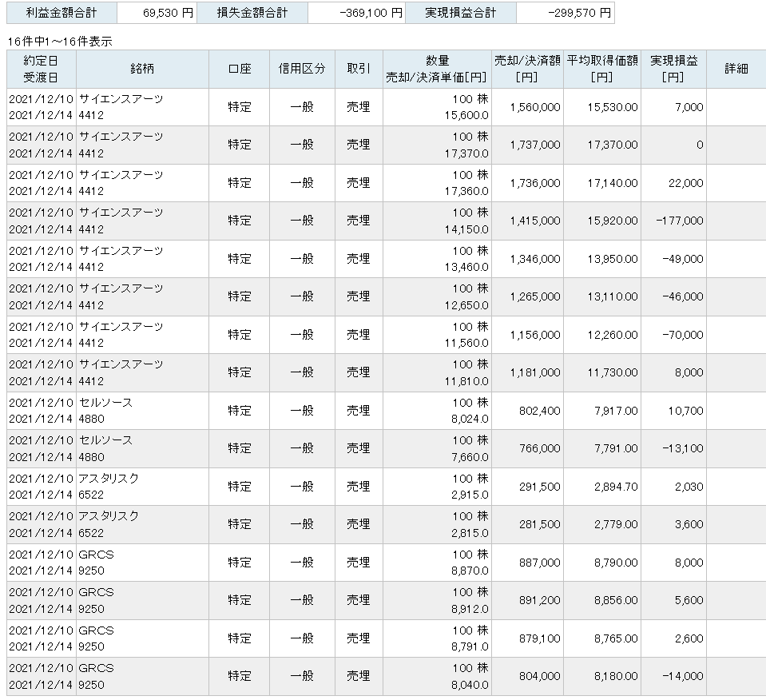This screenshot has height=700, width=766.
Task: Click サイエンスアーツ 4412 in the 1,560,000 row
Action: click(x=142, y=107)
